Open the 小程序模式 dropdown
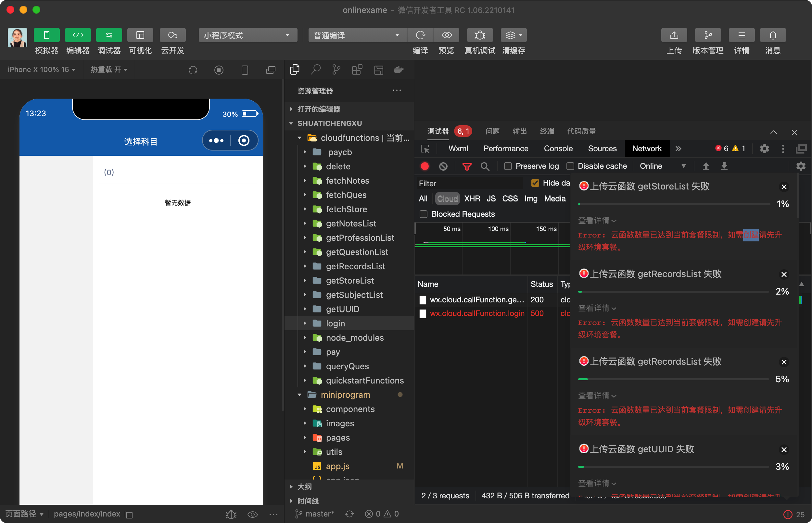The width and height of the screenshot is (812, 523). pos(247,35)
